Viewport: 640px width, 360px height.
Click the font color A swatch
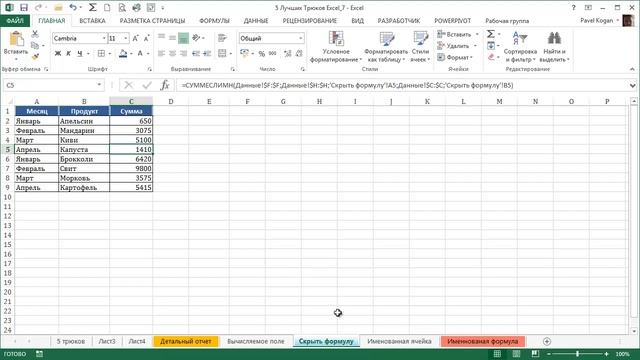coord(140,53)
